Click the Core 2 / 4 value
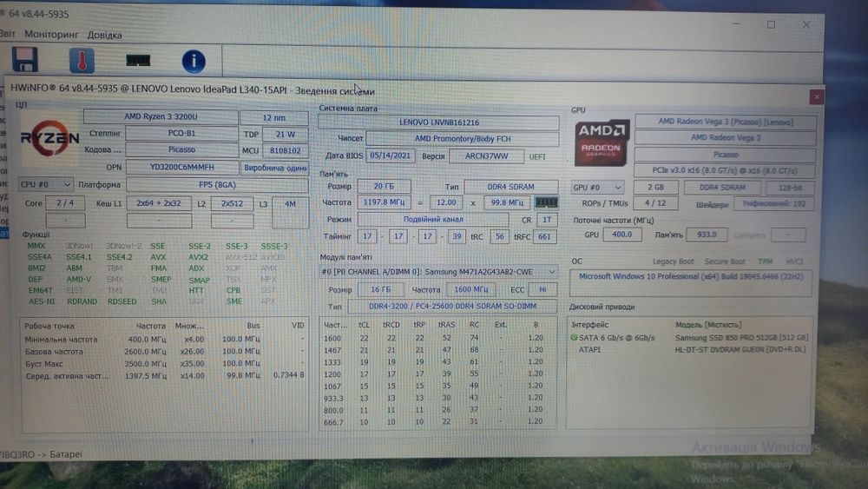The image size is (868, 489). click(x=65, y=203)
